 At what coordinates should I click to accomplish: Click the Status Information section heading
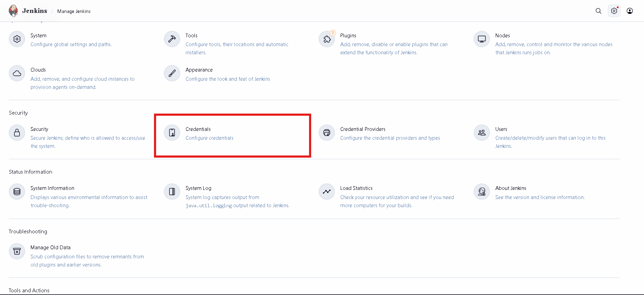31,172
